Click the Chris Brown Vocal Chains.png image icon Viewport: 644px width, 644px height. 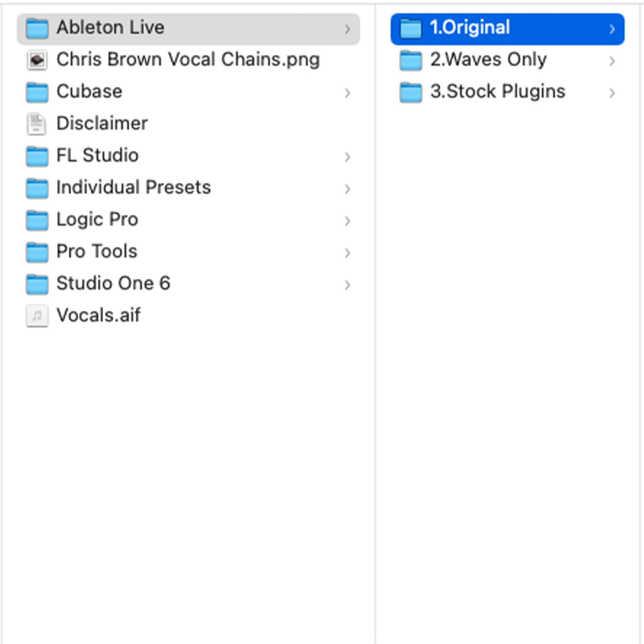(37, 60)
